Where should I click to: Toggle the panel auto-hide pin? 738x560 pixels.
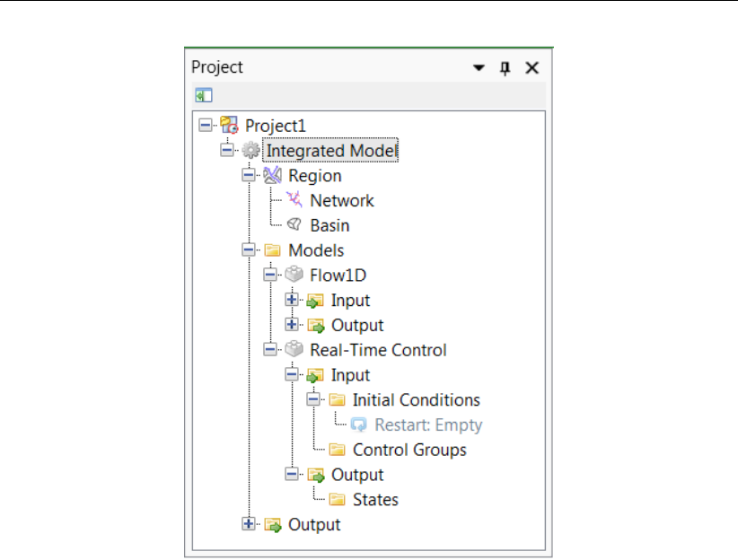tap(505, 68)
